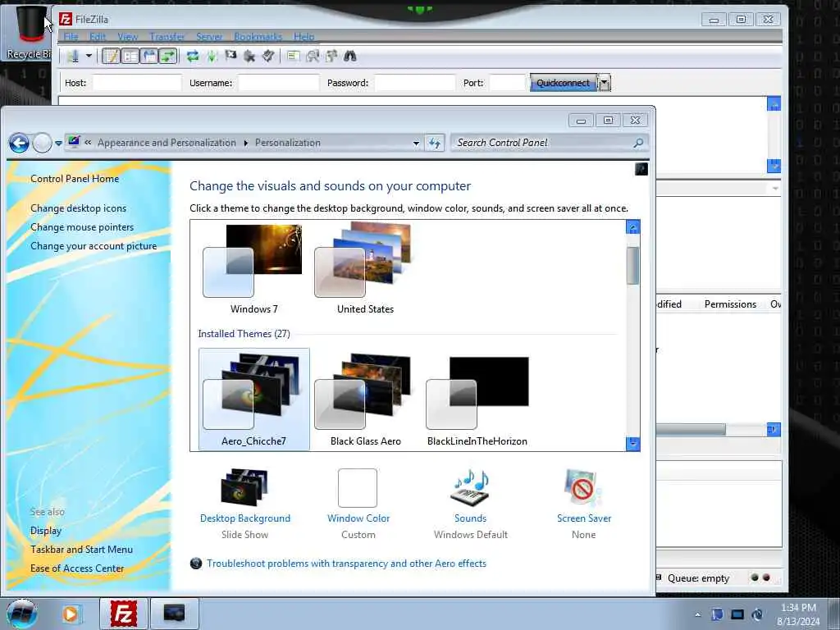Toggle local directory tree in FileZilla toolbar

[x=130, y=56]
